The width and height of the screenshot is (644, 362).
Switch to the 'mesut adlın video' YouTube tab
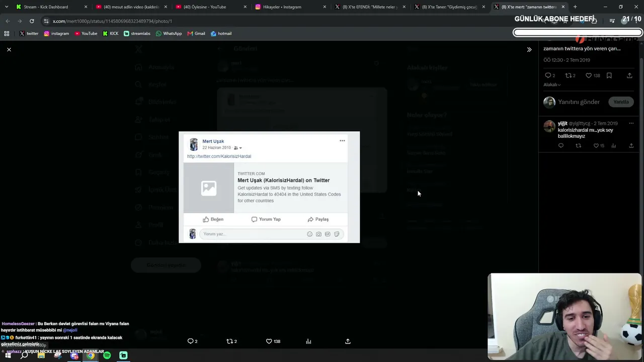tap(131, 7)
